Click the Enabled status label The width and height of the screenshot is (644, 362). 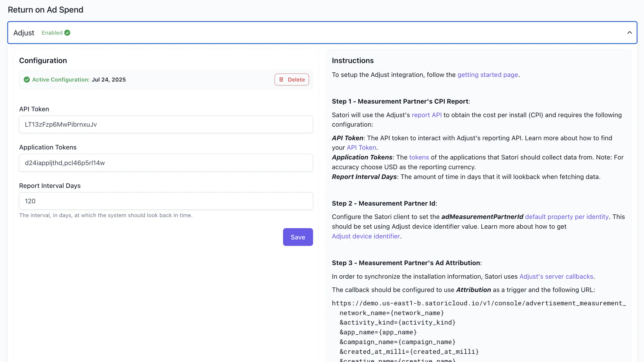pos(52,33)
